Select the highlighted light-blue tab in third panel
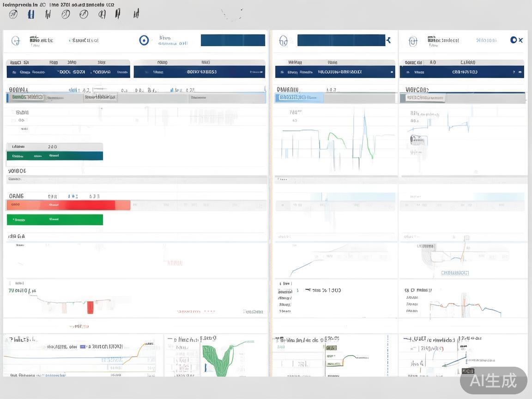 (299, 98)
